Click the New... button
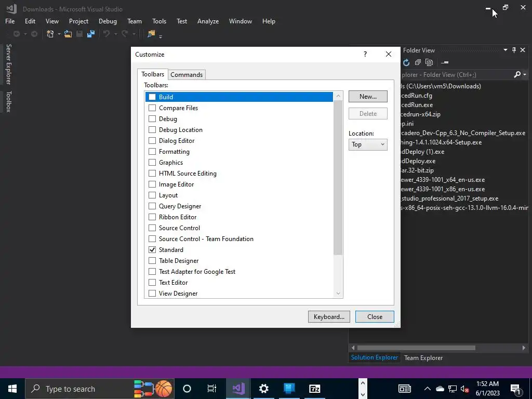This screenshot has width=532, height=399. click(x=368, y=96)
